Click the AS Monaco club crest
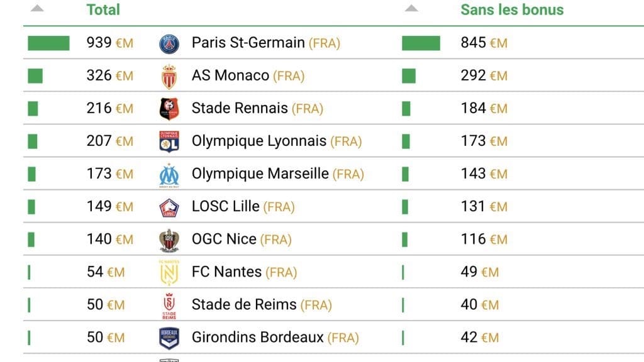This screenshot has width=644, height=362. pos(169,77)
